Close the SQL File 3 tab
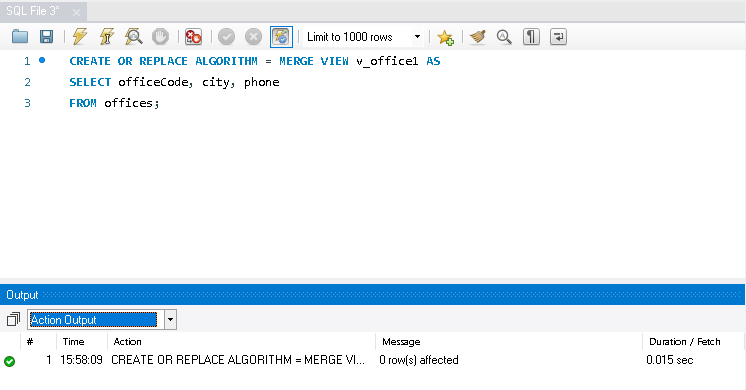The width and height of the screenshot is (746, 390). (x=76, y=12)
